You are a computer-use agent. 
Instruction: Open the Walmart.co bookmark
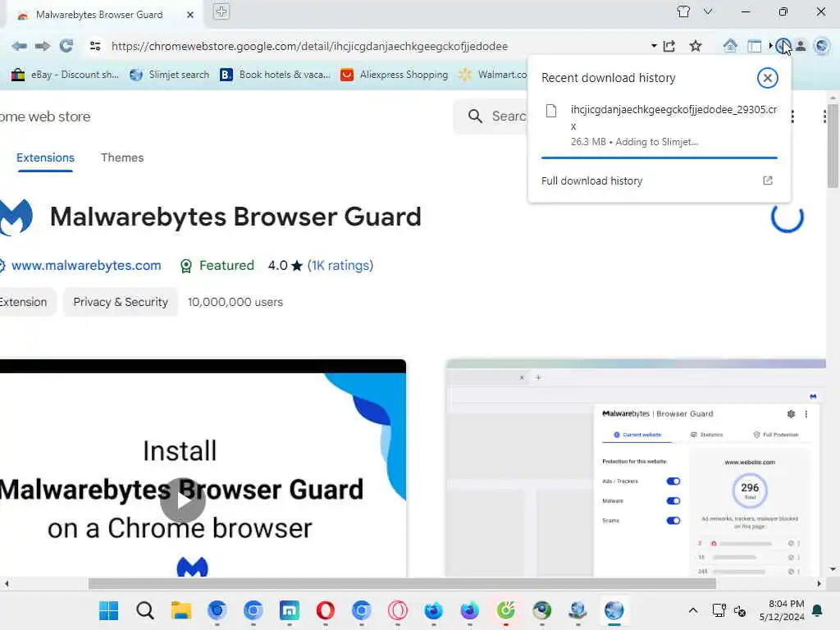tap(493, 75)
